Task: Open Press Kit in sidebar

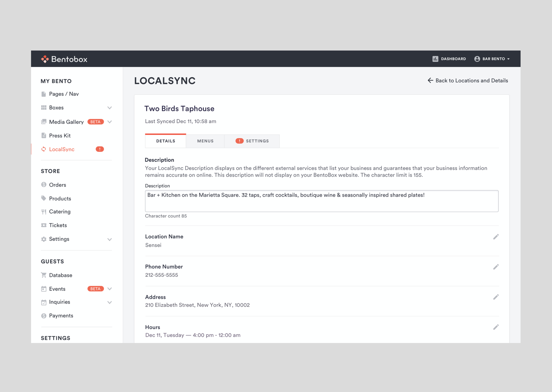Action: pyautogui.click(x=60, y=136)
